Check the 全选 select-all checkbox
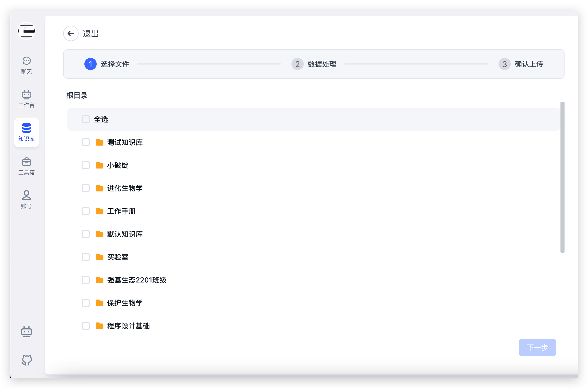Viewport: 588px width, 388px height. tap(86, 119)
